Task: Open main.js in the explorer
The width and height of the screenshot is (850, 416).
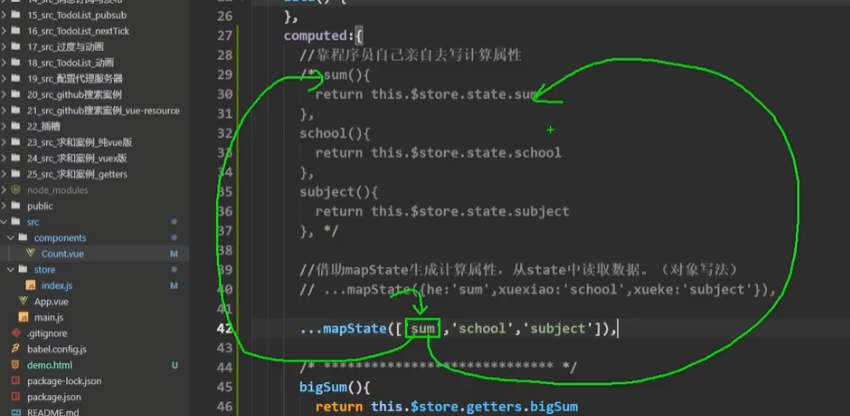Action: click(49, 317)
